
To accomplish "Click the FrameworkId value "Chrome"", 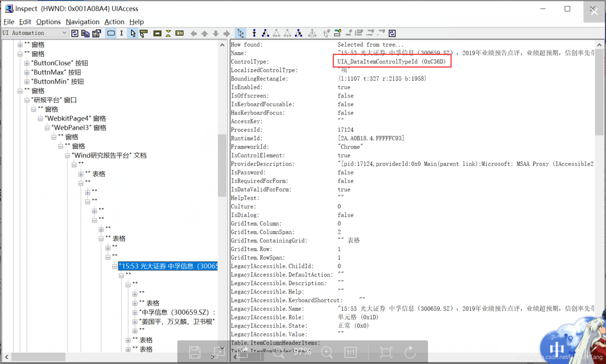I will tap(350, 147).
